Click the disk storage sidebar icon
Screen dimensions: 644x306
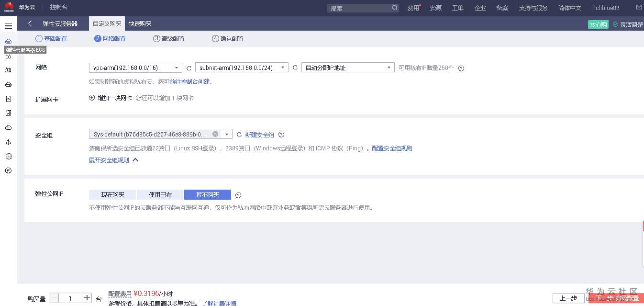tap(8, 99)
